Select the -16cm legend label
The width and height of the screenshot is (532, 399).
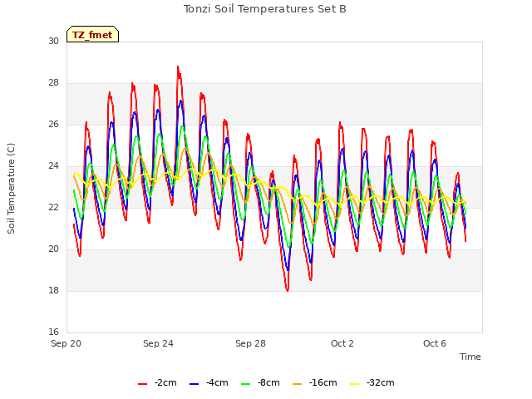pos(323,382)
